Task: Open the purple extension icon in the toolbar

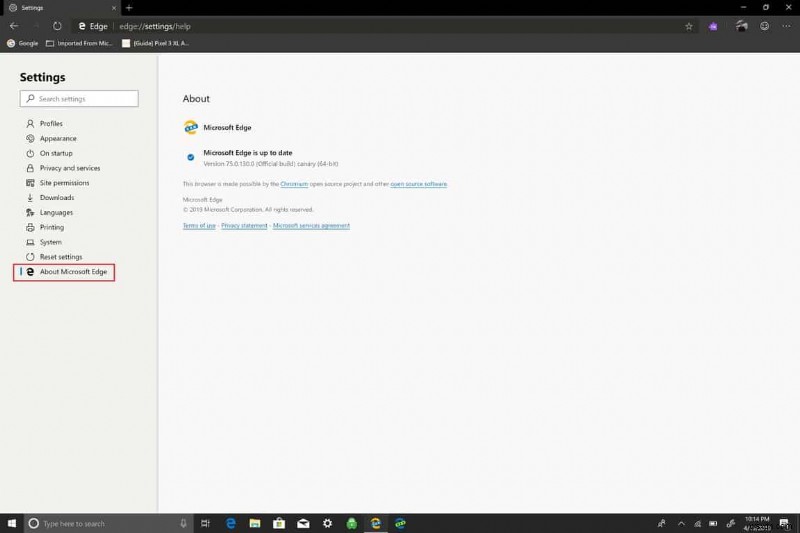Action: 713,26
